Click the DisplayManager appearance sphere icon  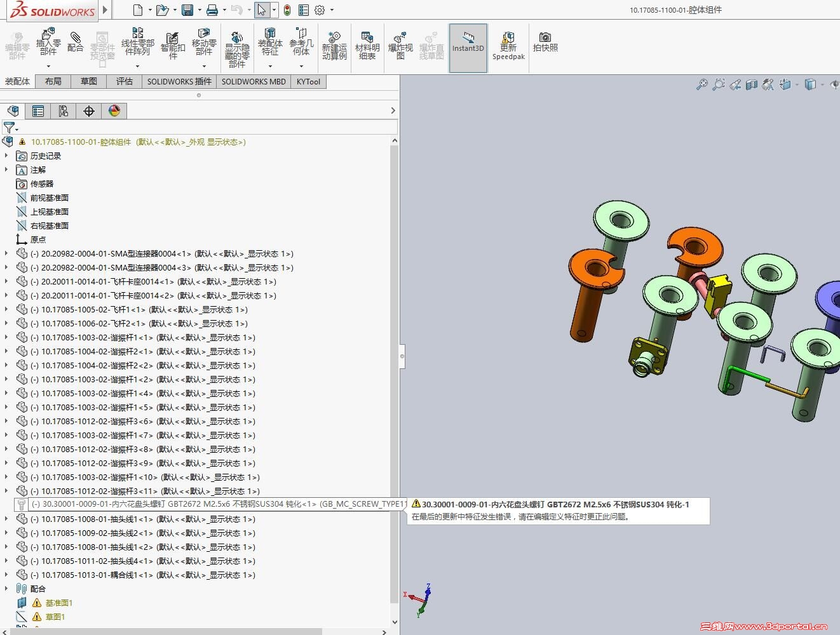(114, 110)
